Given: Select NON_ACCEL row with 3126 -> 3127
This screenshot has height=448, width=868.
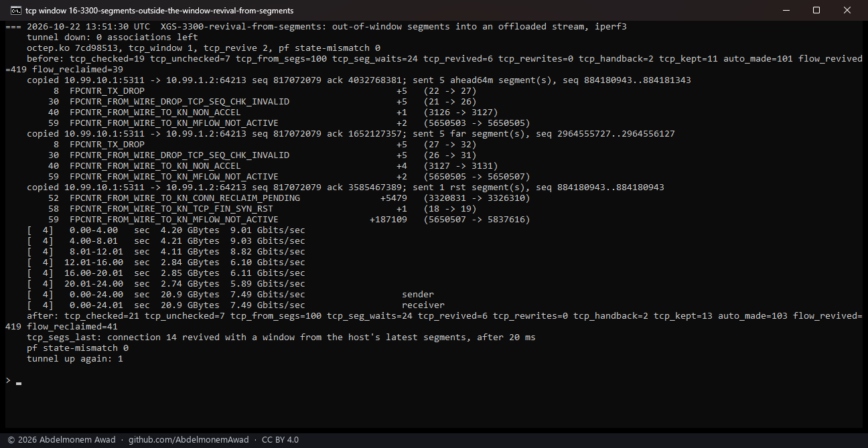Looking at the screenshot, I should point(273,113).
